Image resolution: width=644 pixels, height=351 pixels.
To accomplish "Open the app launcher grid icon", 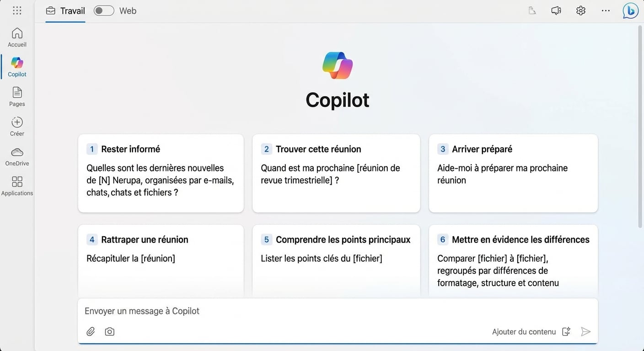I will click(17, 10).
